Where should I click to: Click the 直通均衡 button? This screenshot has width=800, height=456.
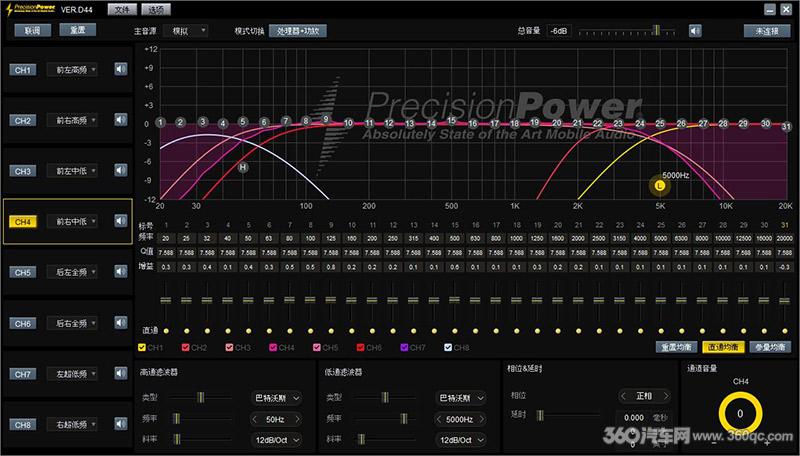click(723, 347)
